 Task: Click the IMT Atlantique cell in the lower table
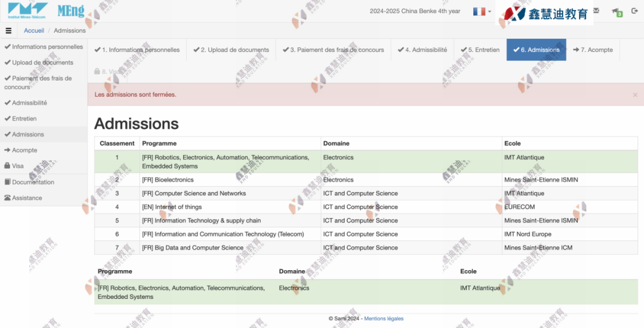(547, 292)
